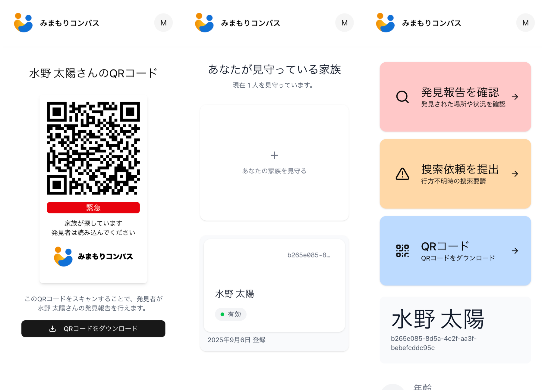Click the みまもりコンパス wordmark inside the QR card
542x392 pixels.
pyautogui.click(x=106, y=257)
